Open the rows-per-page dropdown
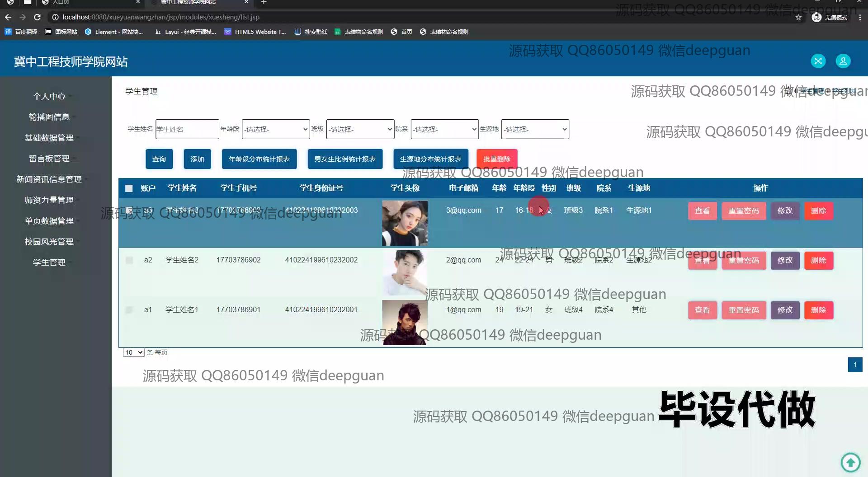 tap(133, 352)
